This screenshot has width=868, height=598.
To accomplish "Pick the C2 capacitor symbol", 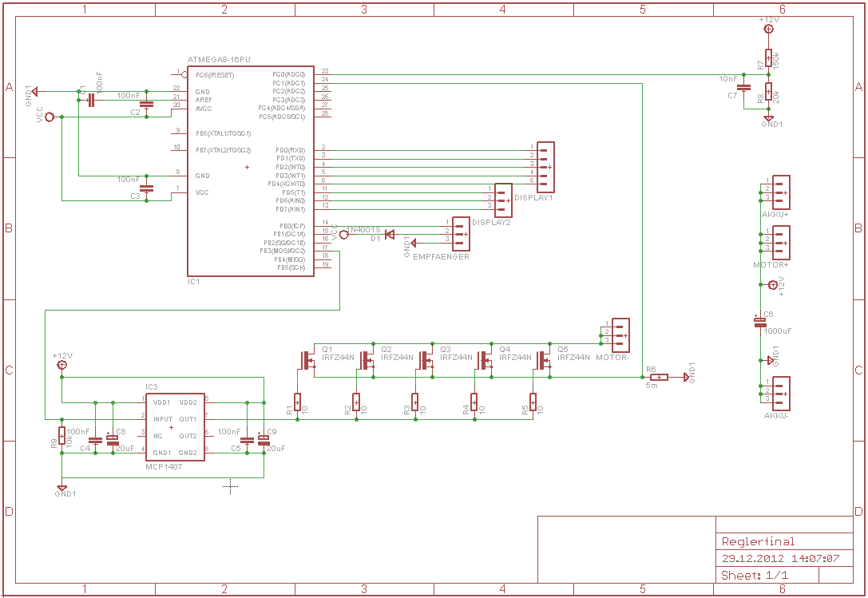I will coord(147,104).
